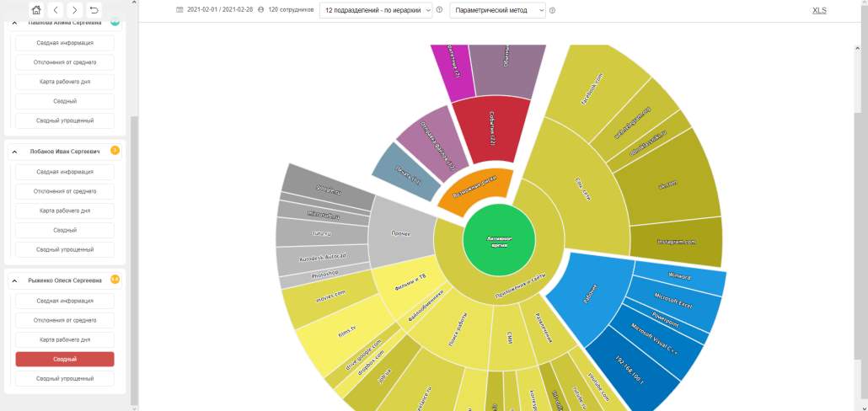This screenshot has height=411, width=868.
Task: Open Сводная информация under Лобанов Иван
Action: pyautogui.click(x=65, y=172)
